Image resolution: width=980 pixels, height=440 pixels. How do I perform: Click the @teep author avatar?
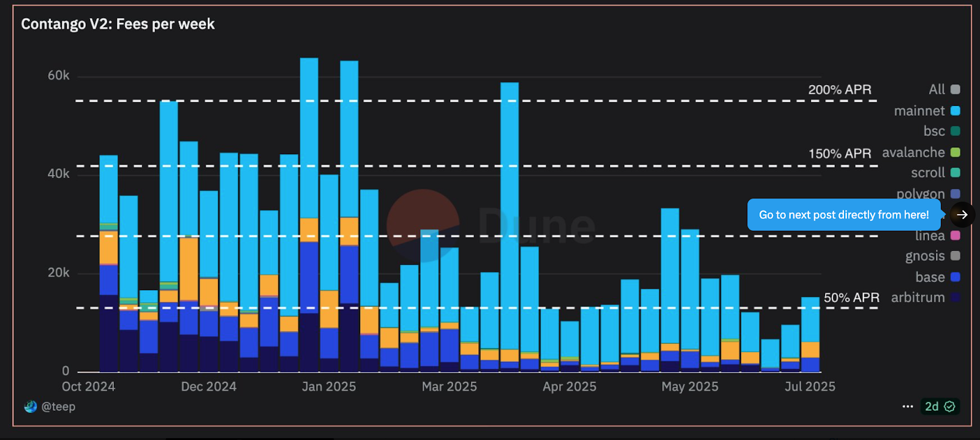(x=30, y=406)
